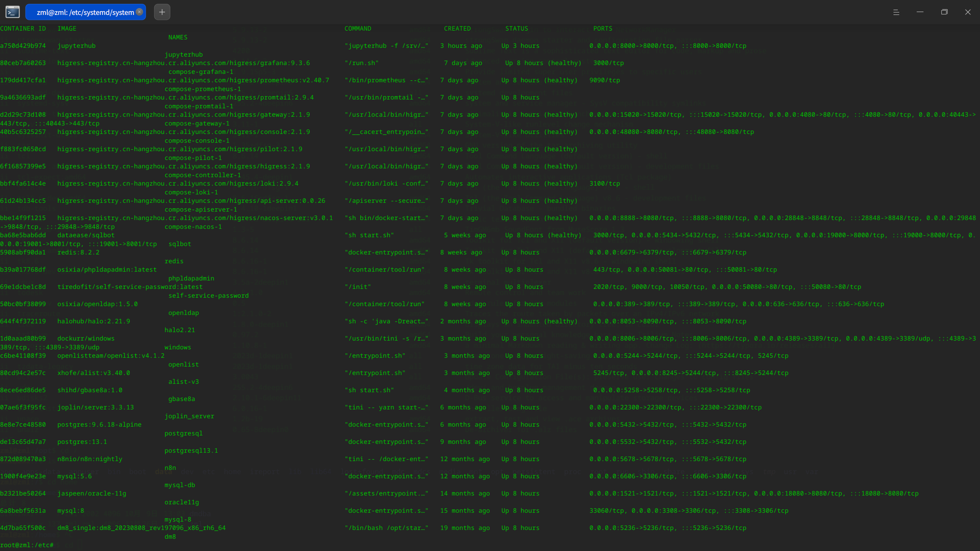Image resolution: width=980 pixels, height=551 pixels.
Task: Click the halohub/halo:2.21.9 image text
Action: tap(93, 321)
